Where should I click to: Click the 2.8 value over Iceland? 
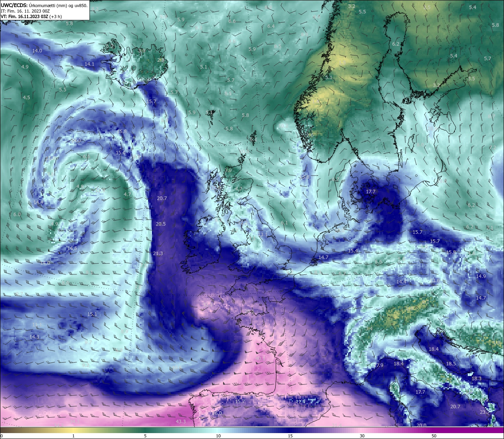click(x=161, y=60)
